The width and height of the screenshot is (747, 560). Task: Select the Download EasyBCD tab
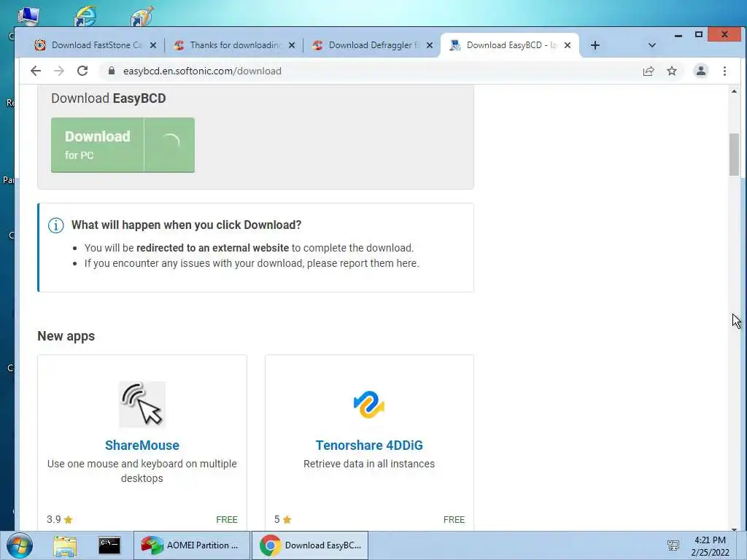click(510, 45)
